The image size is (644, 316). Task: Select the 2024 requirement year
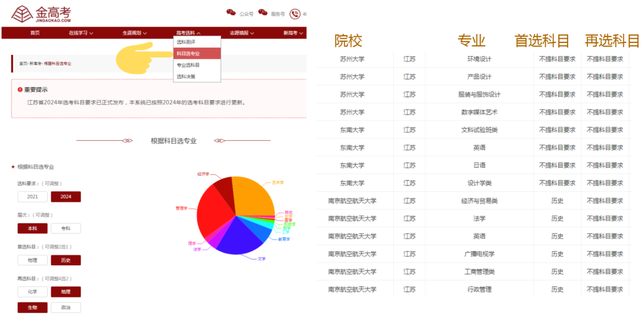tap(66, 197)
